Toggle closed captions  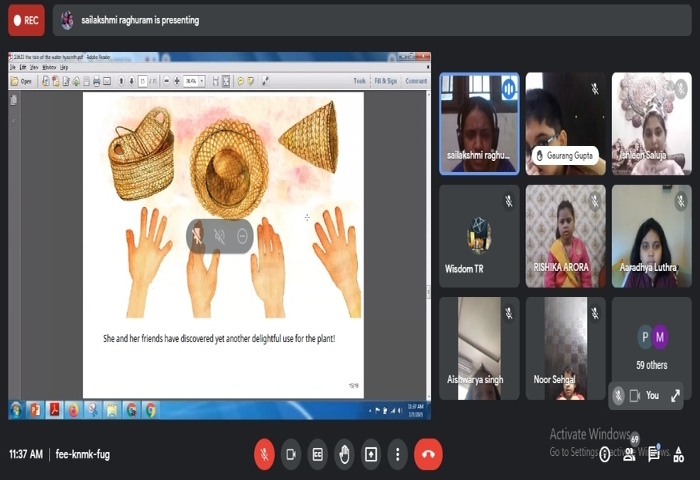point(317,455)
